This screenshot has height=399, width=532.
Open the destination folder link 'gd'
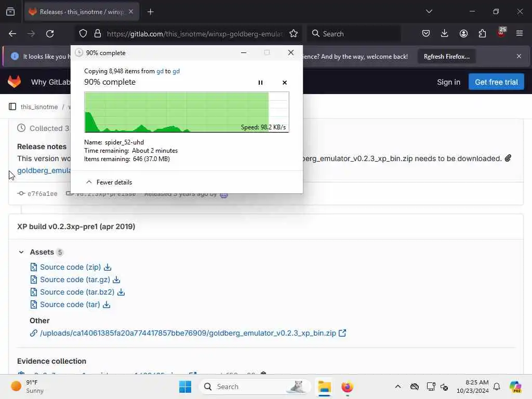pyautogui.click(x=176, y=71)
